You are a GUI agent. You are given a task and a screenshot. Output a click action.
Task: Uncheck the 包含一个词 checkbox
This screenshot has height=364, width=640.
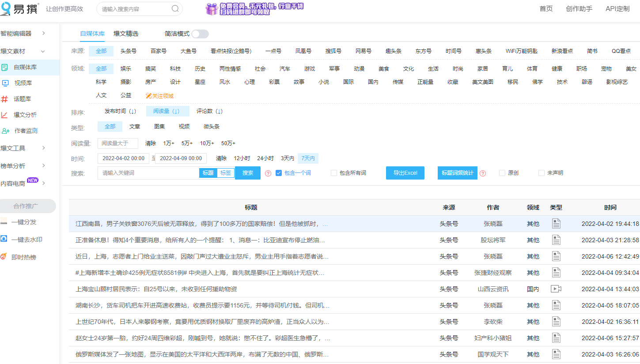[x=279, y=173]
